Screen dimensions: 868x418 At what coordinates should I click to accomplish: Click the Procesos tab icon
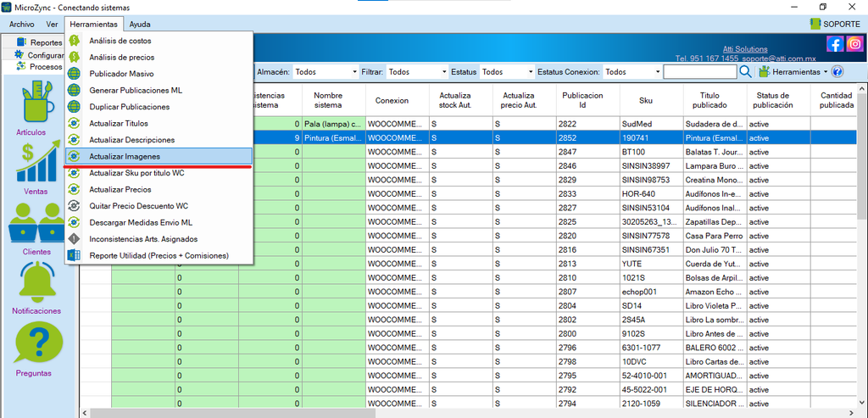point(21,66)
